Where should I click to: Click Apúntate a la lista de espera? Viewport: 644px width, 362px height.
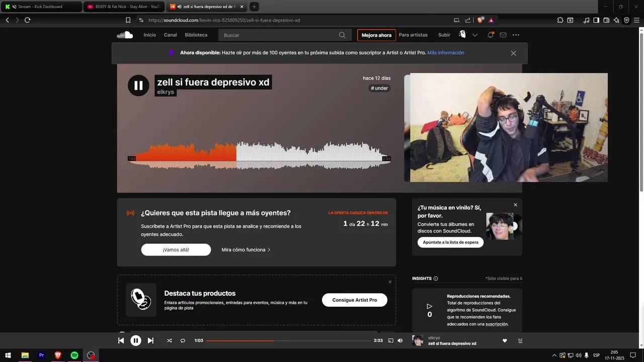point(451,242)
